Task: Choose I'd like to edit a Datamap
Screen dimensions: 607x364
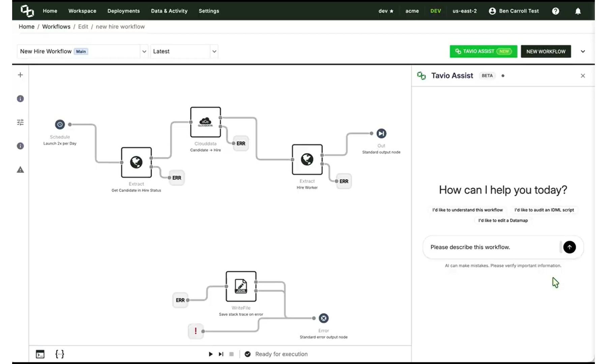Action: point(503,220)
